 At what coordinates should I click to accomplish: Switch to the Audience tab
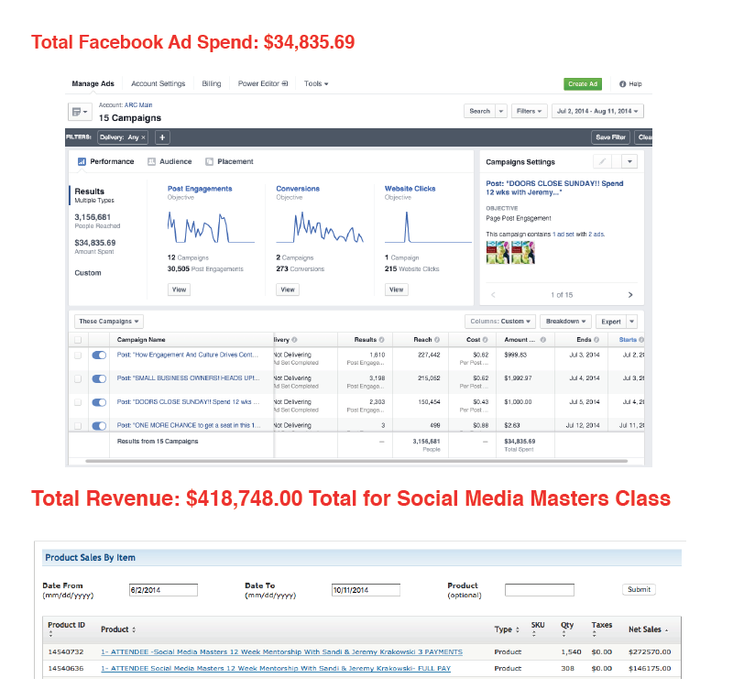(170, 161)
